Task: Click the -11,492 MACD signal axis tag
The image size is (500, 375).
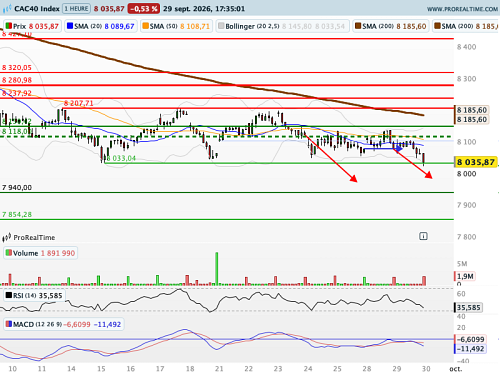Action: pyautogui.click(x=470, y=349)
